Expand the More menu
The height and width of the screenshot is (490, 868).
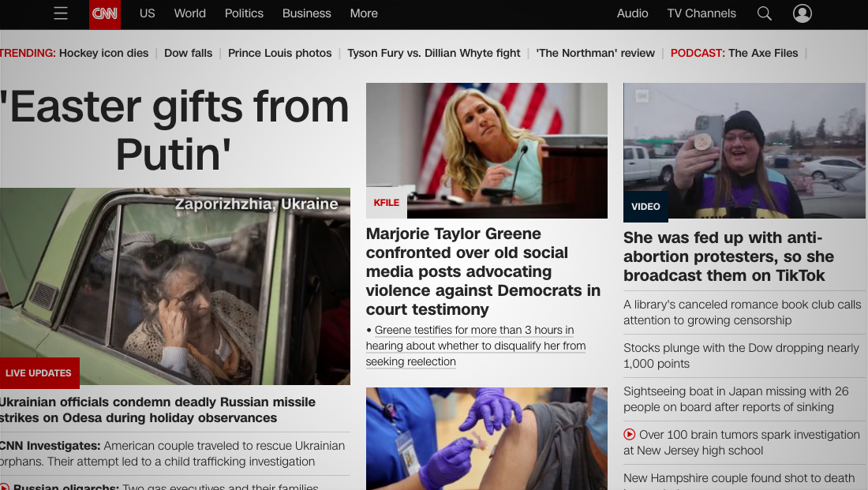coord(364,13)
